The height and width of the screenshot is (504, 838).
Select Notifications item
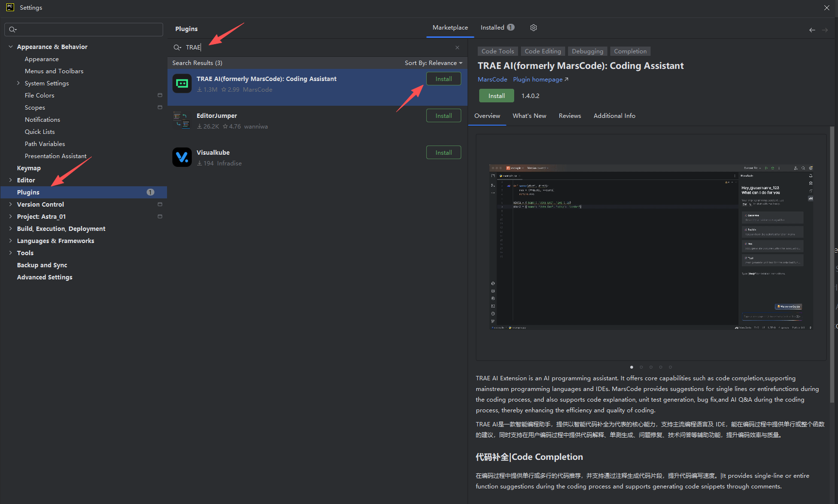click(42, 119)
